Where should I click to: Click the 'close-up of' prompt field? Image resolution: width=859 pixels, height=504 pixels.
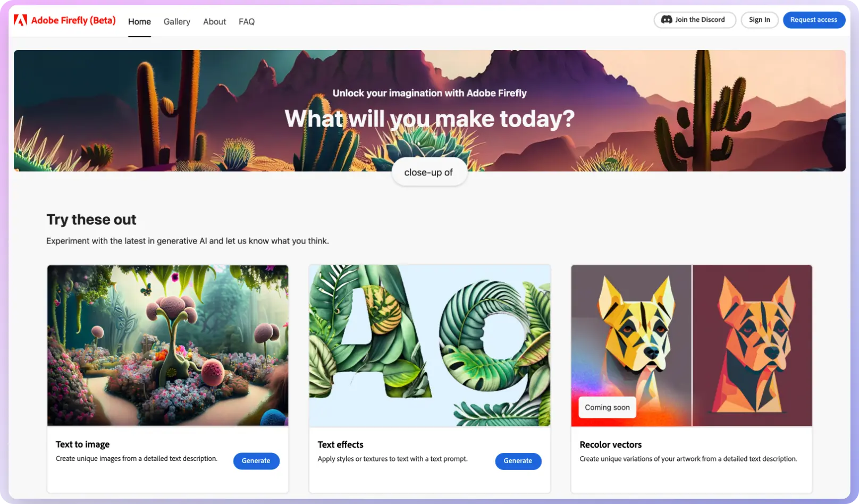coord(429,172)
